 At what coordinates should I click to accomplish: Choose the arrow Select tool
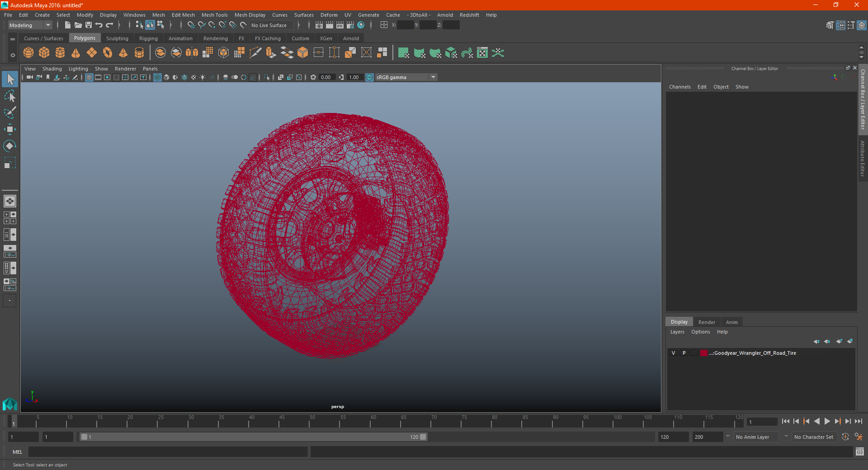click(9, 79)
